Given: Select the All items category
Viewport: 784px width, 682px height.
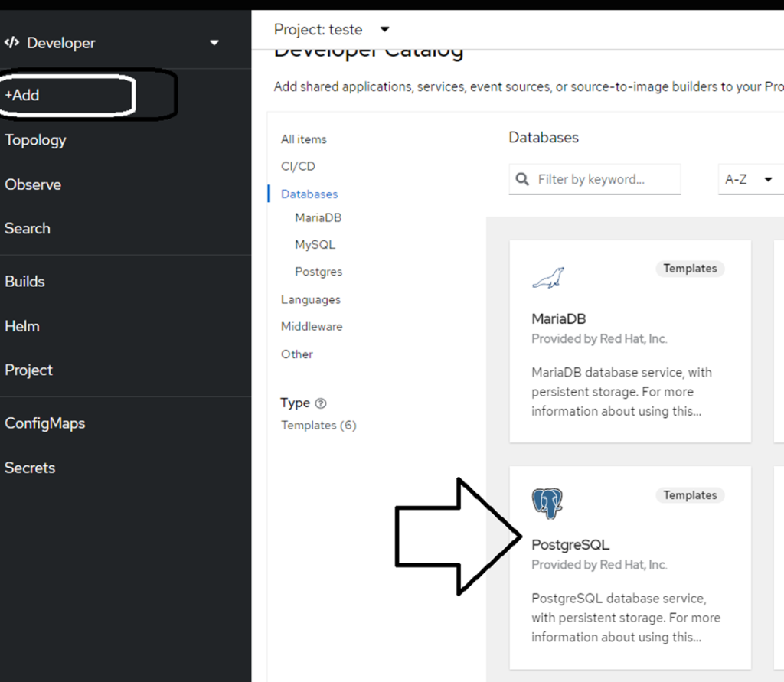Looking at the screenshot, I should (304, 139).
